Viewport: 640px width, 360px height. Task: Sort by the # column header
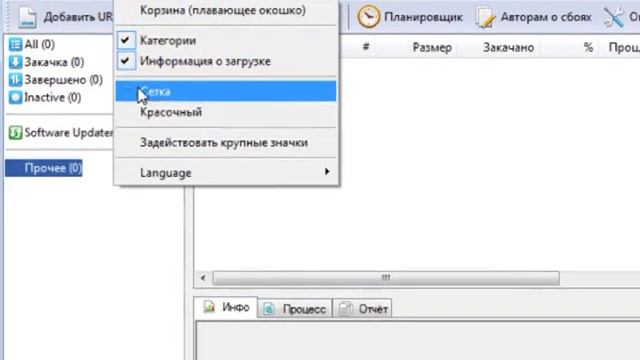coord(366,47)
